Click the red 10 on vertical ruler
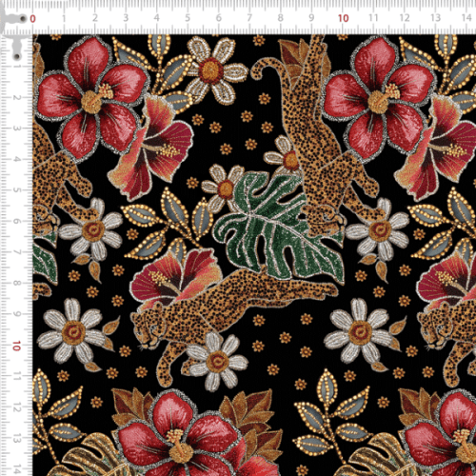 (16, 346)
